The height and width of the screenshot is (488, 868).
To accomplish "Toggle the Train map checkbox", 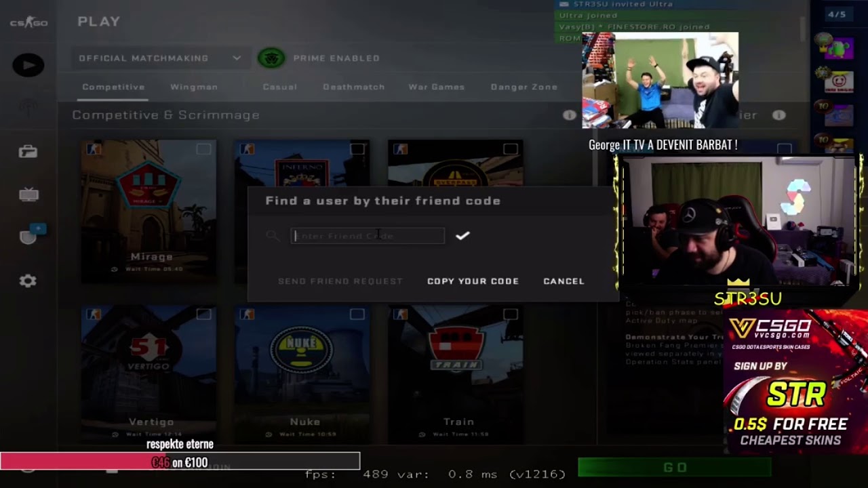I will (510, 314).
